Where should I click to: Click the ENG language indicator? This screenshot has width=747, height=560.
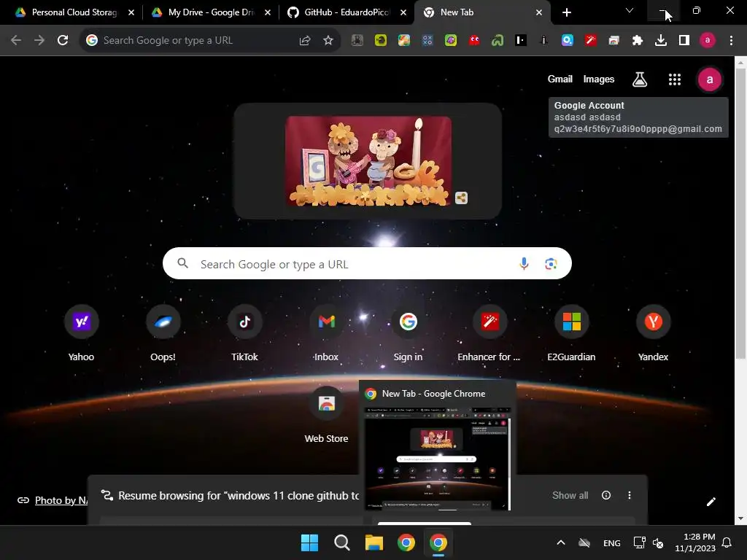612,542
